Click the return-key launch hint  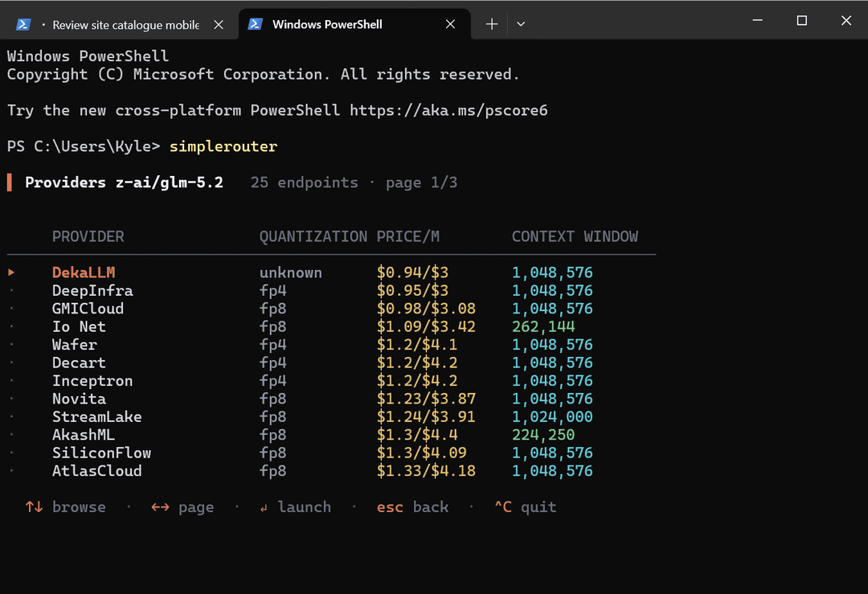tap(295, 506)
